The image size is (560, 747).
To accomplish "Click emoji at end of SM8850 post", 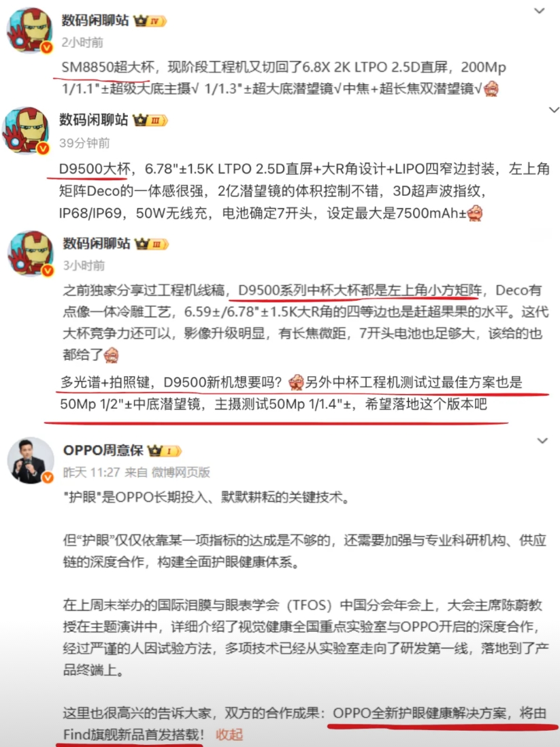I will (491, 88).
